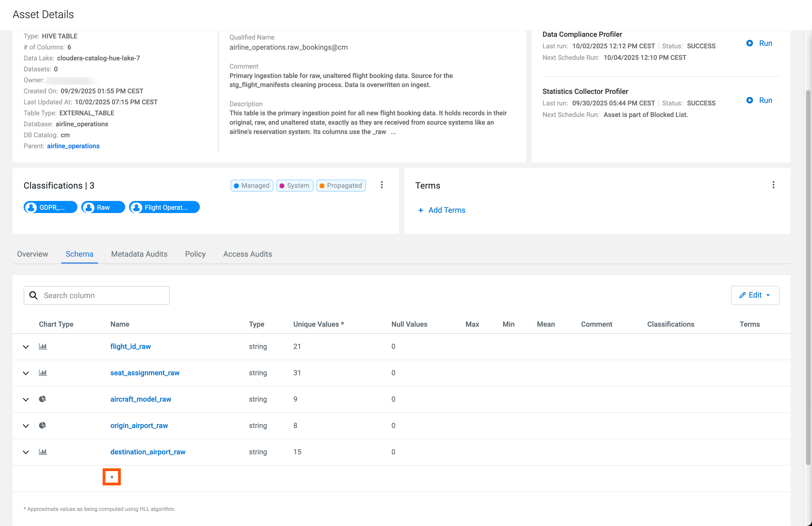Click the Add Terms link

[442, 210]
